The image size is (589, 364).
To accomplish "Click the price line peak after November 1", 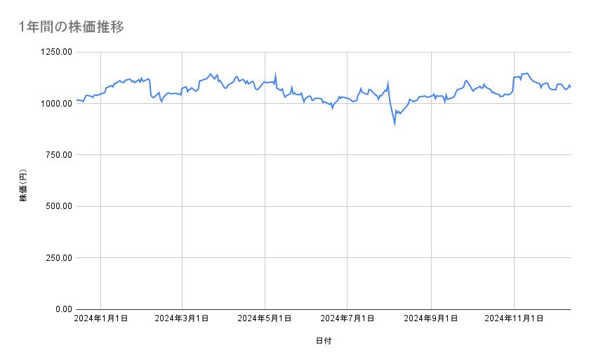I will (527, 73).
